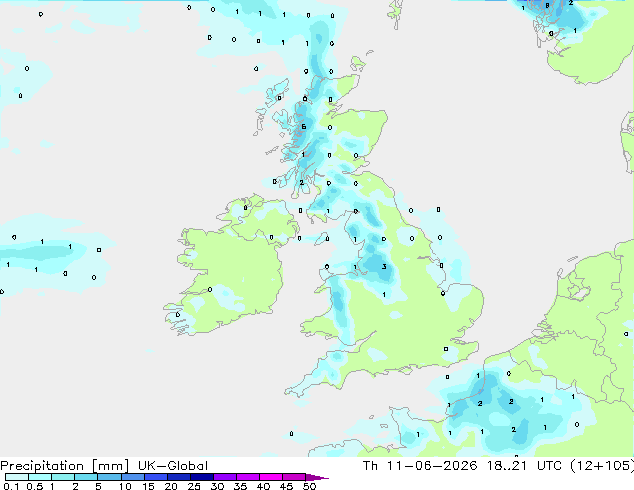Click the 'Th 11-06-2026' date text
Viewport: 634px width, 490px height.
[x=420, y=466]
